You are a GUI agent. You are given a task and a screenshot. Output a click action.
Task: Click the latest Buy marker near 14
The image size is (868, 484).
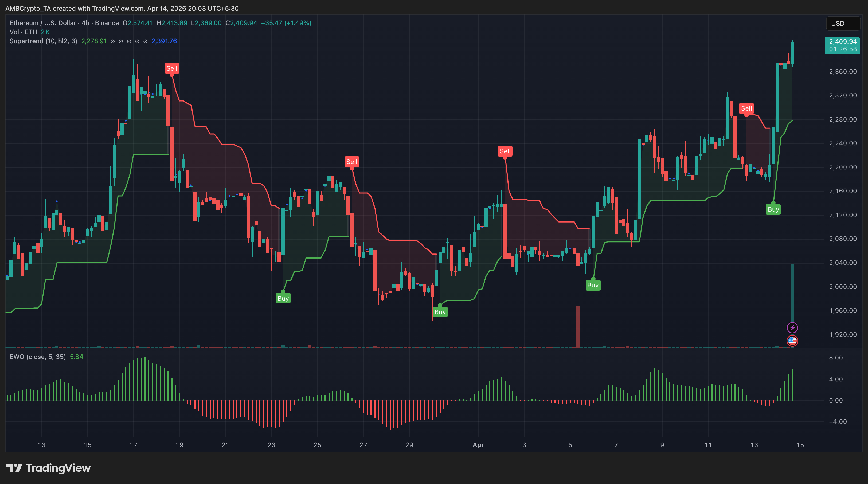[773, 209]
